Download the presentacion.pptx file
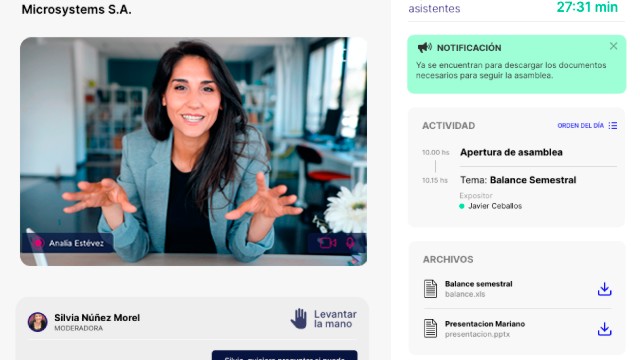Image resolution: width=640 pixels, height=360 pixels. point(604,329)
